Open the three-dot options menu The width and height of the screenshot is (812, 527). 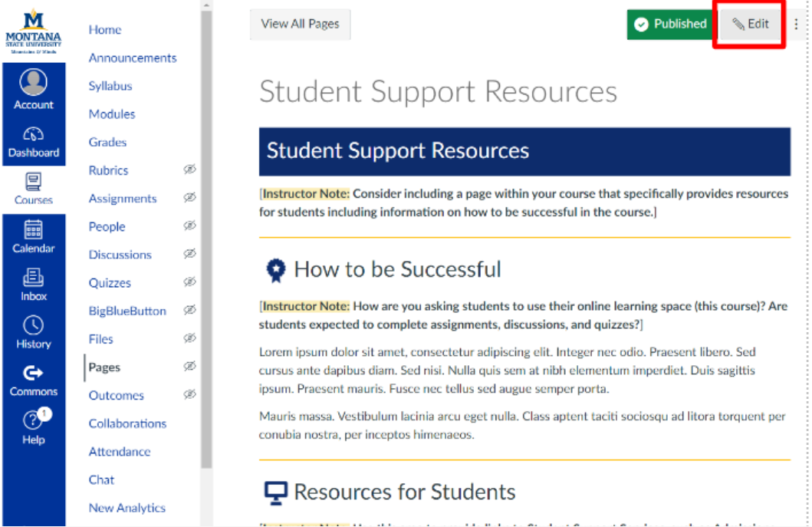click(796, 24)
